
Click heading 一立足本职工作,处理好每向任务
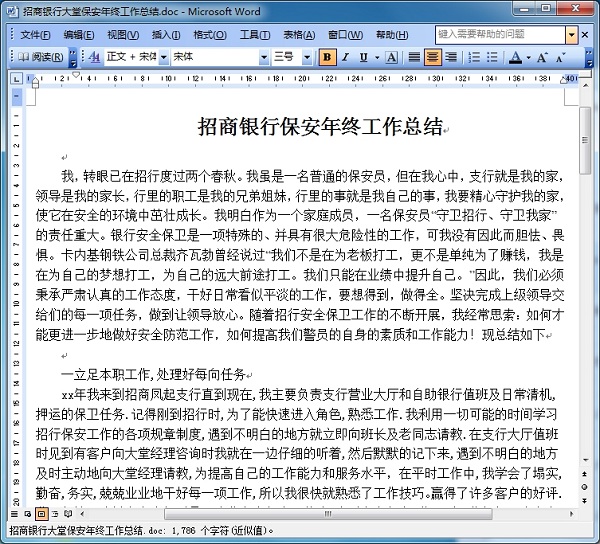pyautogui.click(x=153, y=375)
